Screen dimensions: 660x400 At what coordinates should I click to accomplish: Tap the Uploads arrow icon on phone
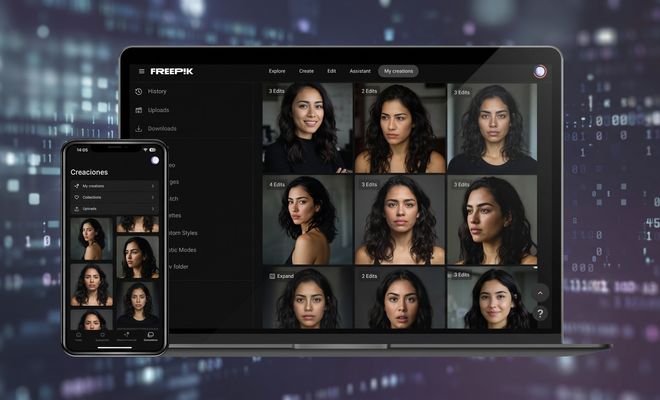(77, 208)
